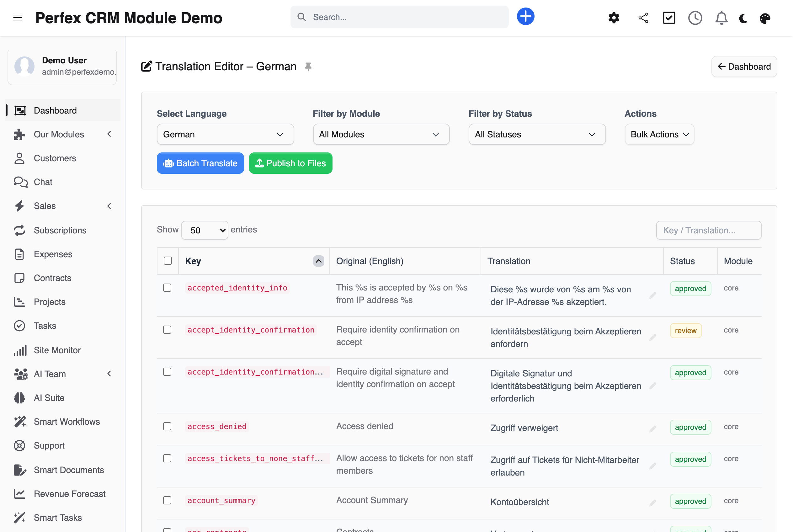Screen dimensions: 793x532
Task: Open theme palette icon
Action: pos(765,18)
